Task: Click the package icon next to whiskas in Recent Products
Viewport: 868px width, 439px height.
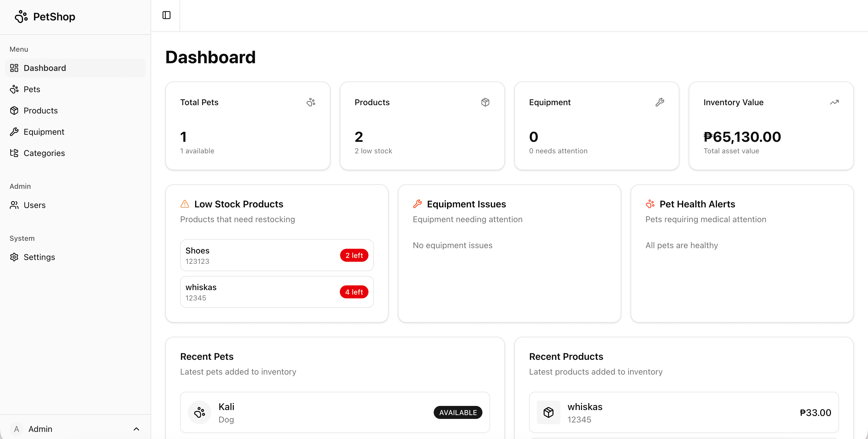Action: pos(549,412)
